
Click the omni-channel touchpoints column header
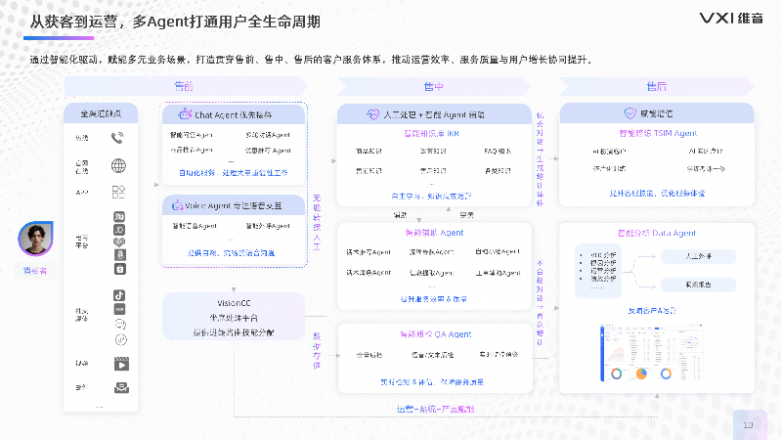(101, 114)
